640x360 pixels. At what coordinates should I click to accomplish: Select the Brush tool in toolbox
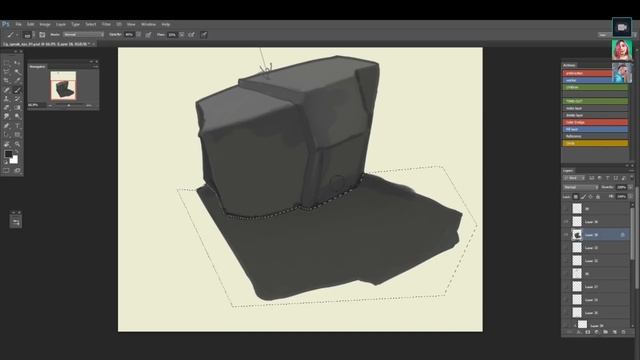17,90
